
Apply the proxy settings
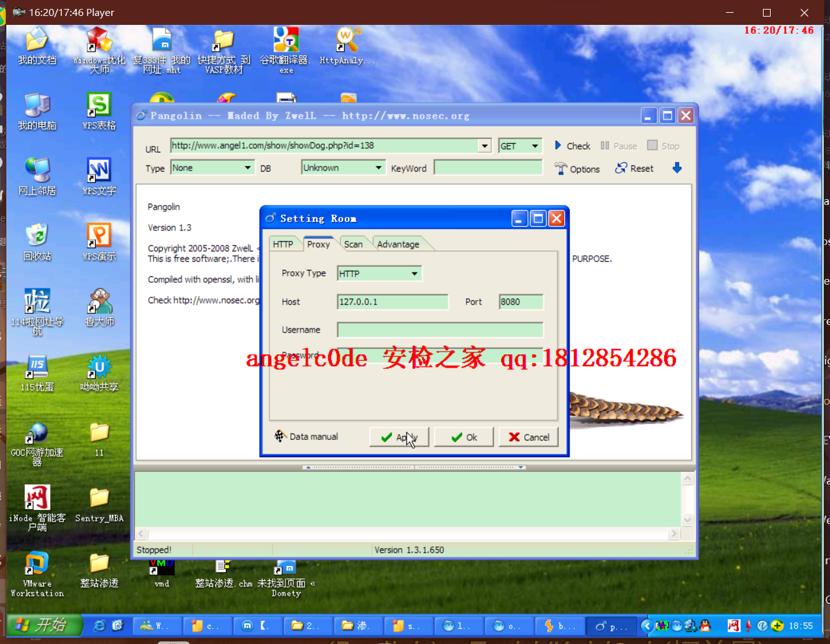(399, 437)
